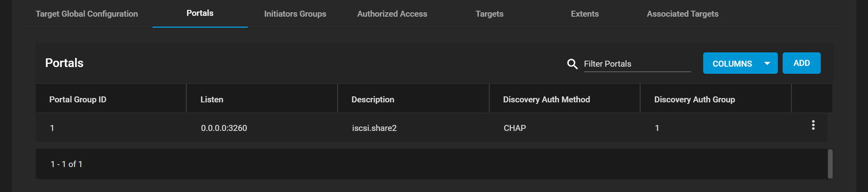Switch to the Targets tab
Image resolution: width=868 pixels, height=192 pixels.
[490, 14]
